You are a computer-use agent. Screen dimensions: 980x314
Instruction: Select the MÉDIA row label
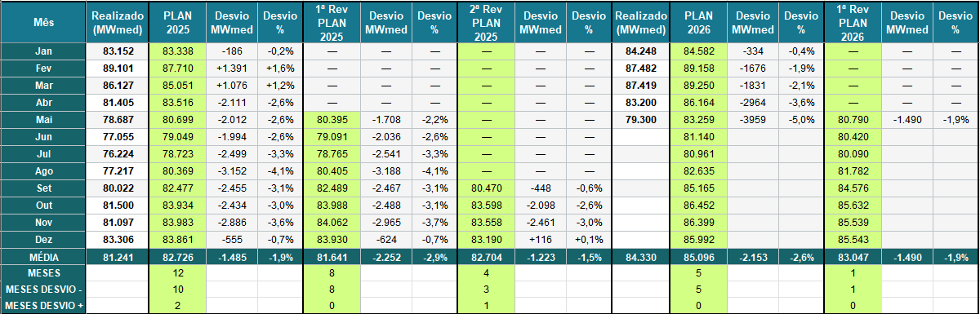click(44, 257)
